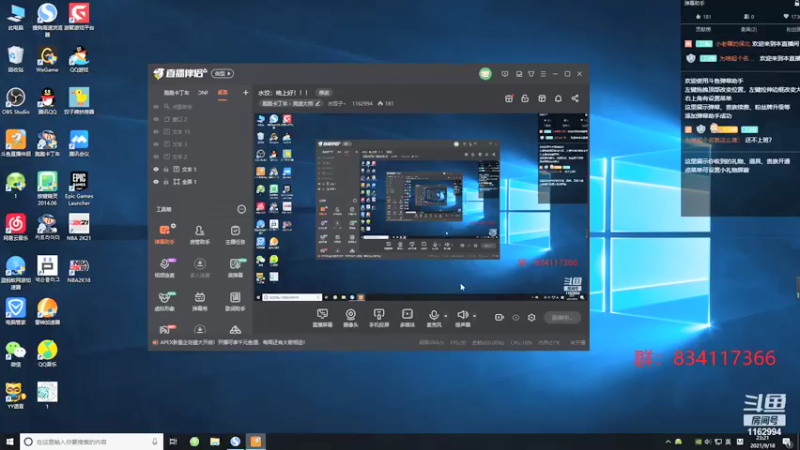Click the Windows search box on taskbar

click(92, 441)
